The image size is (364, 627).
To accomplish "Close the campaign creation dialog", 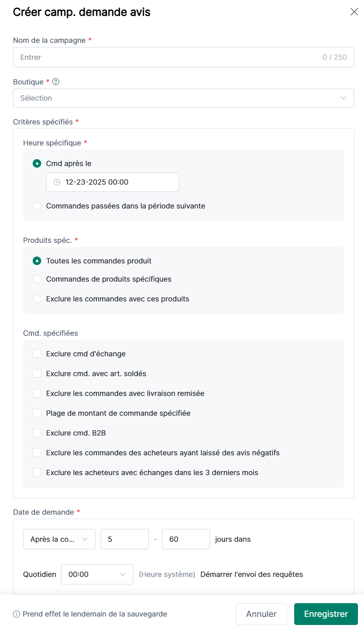I will coord(354,12).
